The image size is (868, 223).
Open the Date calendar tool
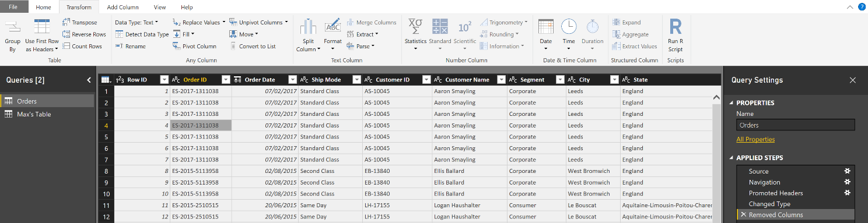(546, 35)
